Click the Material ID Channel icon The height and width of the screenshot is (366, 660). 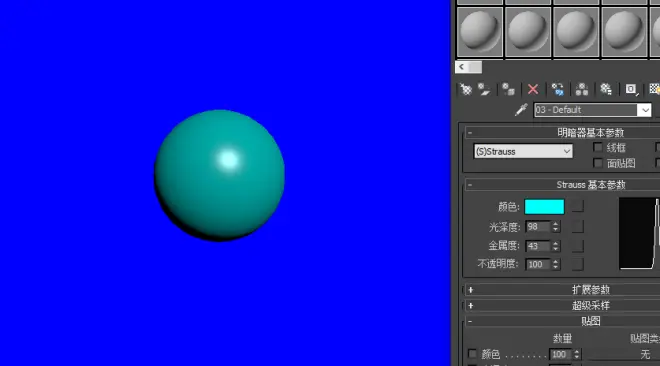click(631, 89)
